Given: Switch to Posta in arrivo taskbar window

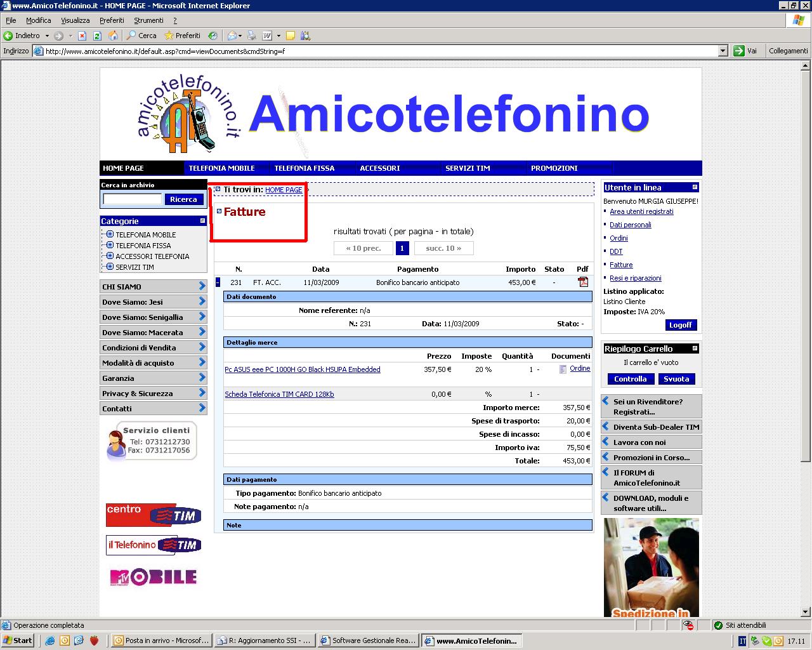Looking at the screenshot, I should pos(161,640).
